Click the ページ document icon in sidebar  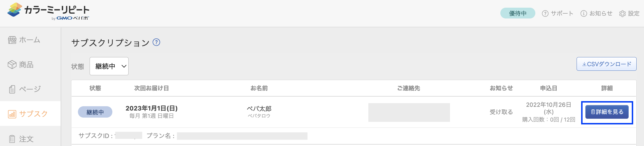pos(12,89)
